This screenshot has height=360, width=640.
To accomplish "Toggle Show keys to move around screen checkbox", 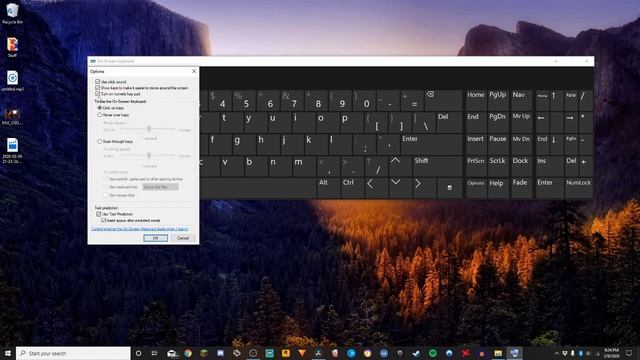I will (x=98, y=88).
